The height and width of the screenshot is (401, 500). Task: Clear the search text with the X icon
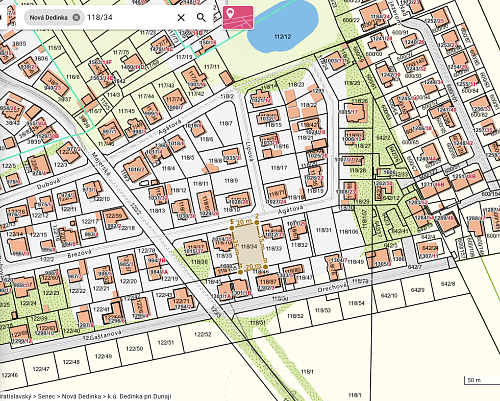181,17
